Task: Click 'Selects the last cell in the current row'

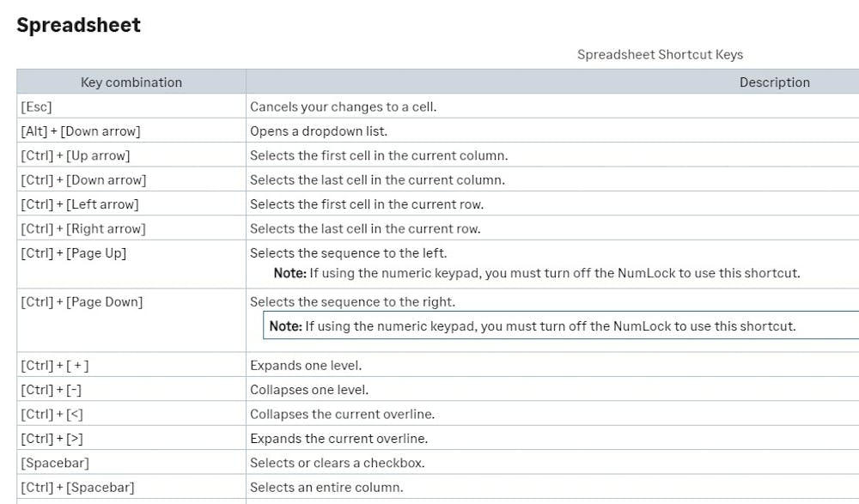Action: point(365,228)
